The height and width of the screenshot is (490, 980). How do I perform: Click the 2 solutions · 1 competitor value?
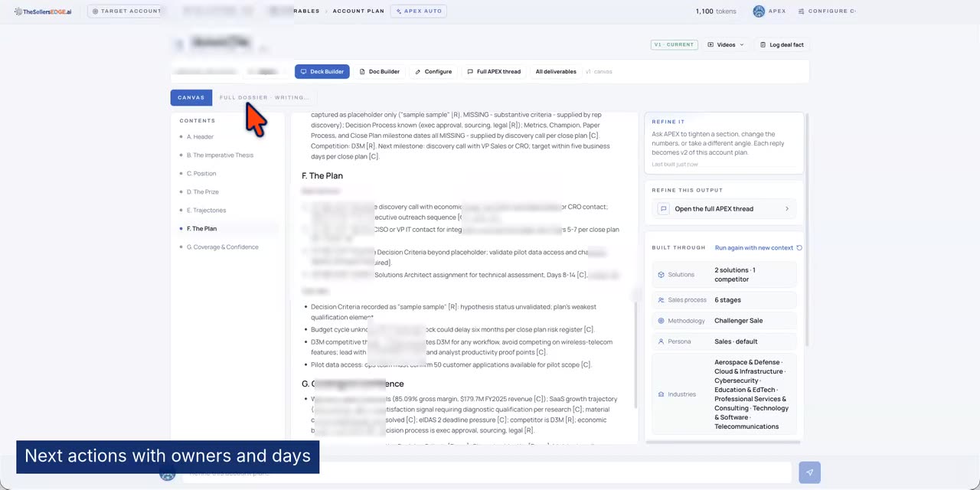click(735, 274)
